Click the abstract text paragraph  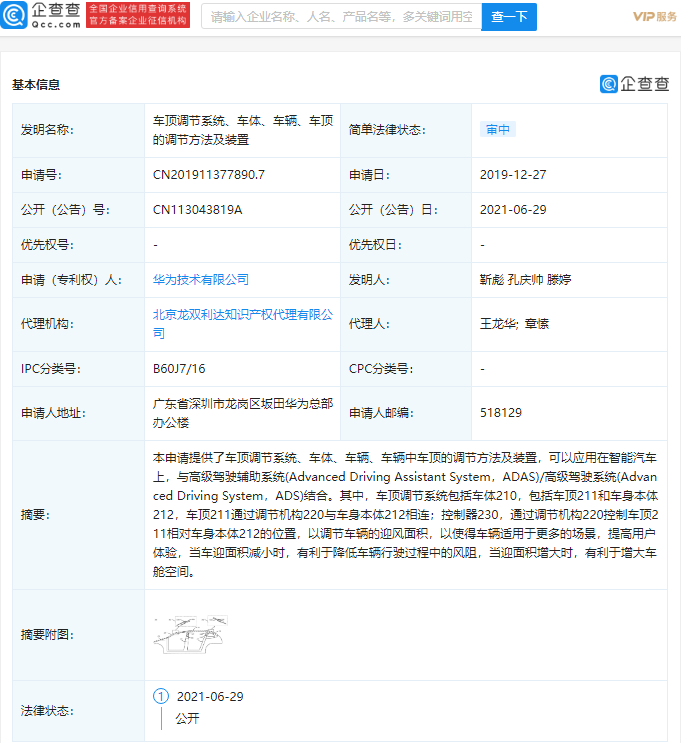pyautogui.click(x=406, y=514)
